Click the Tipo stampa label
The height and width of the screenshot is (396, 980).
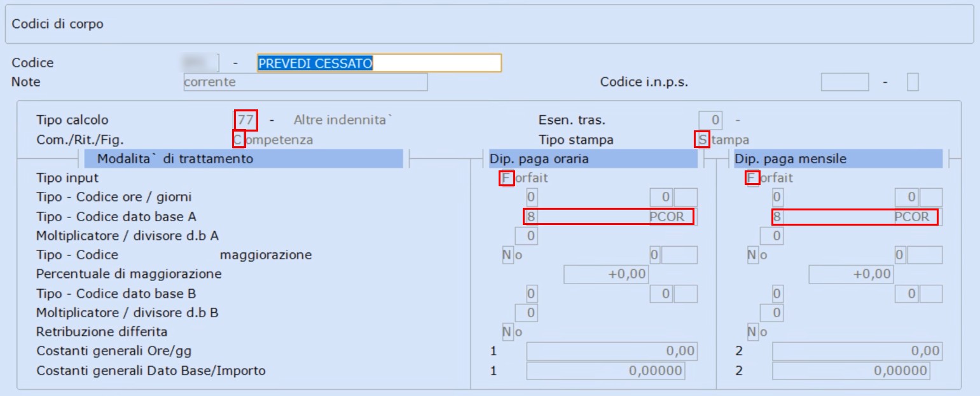[576, 139]
